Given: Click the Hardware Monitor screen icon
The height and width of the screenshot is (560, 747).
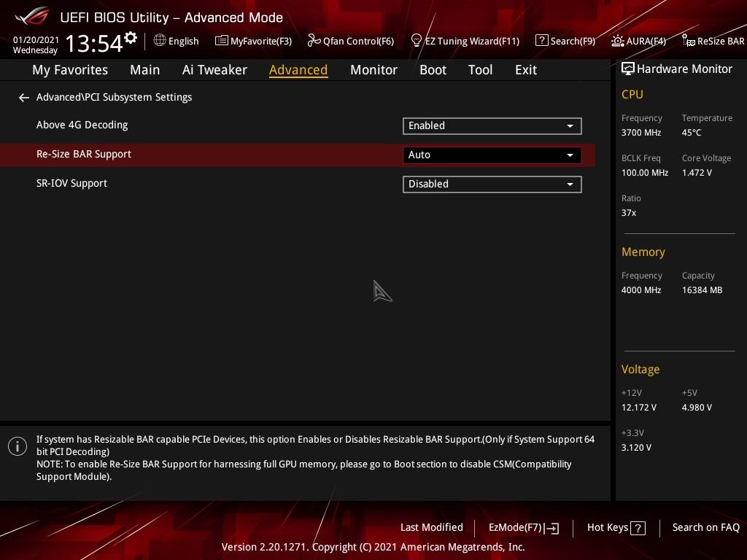Looking at the screenshot, I should [628, 69].
